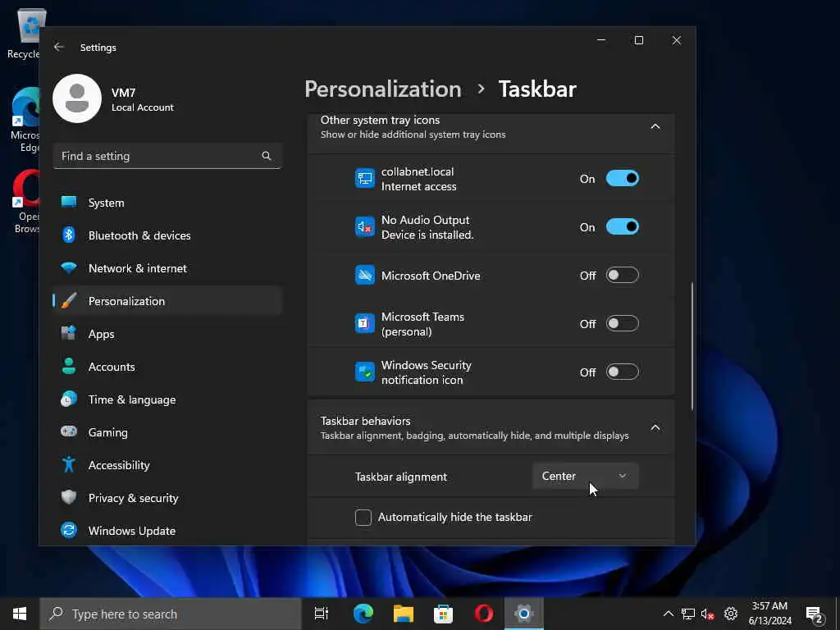Click the VM7 Local Account name
The image size is (840, 630).
143,99
